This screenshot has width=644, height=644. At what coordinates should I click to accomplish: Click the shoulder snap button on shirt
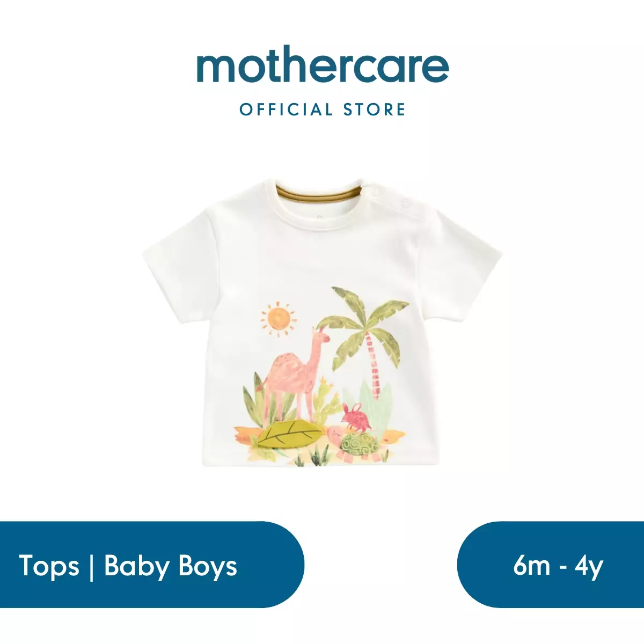(x=404, y=203)
